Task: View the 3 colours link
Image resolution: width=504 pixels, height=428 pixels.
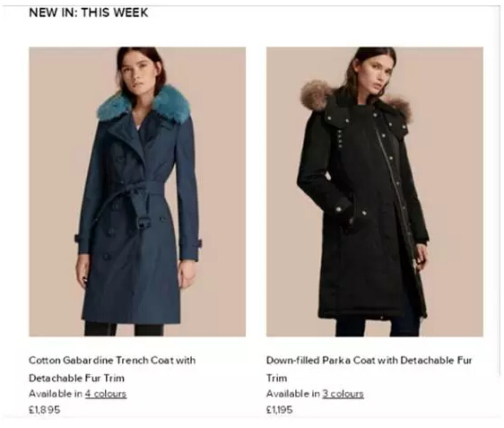Action: tap(343, 394)
